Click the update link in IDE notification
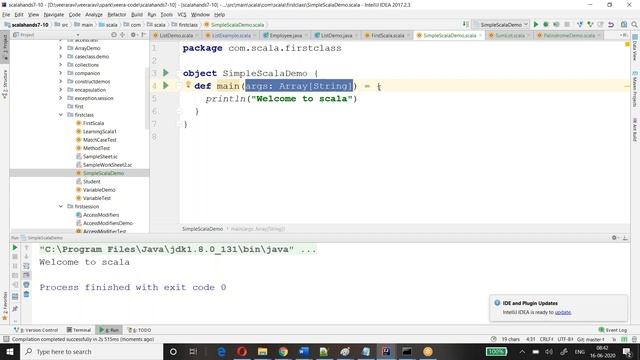The image size is (640, 360). point(563,312)
